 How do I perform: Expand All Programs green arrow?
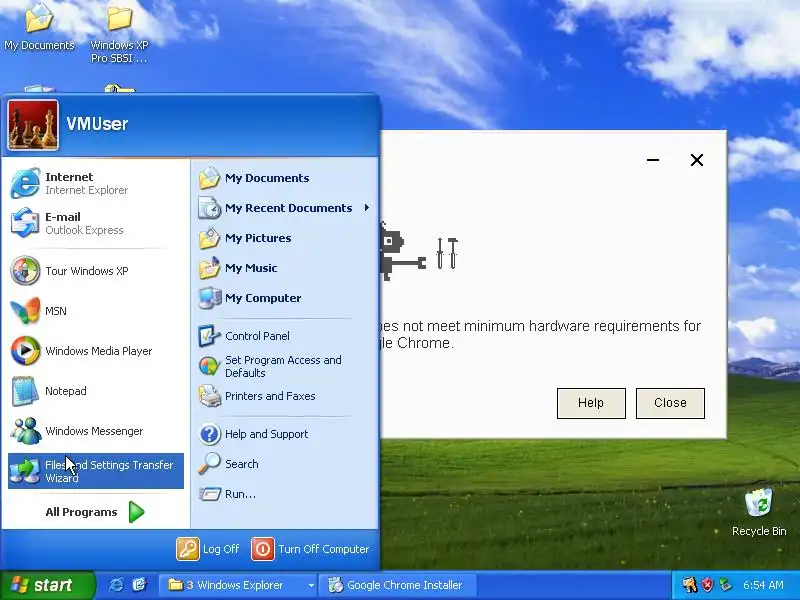136,512
